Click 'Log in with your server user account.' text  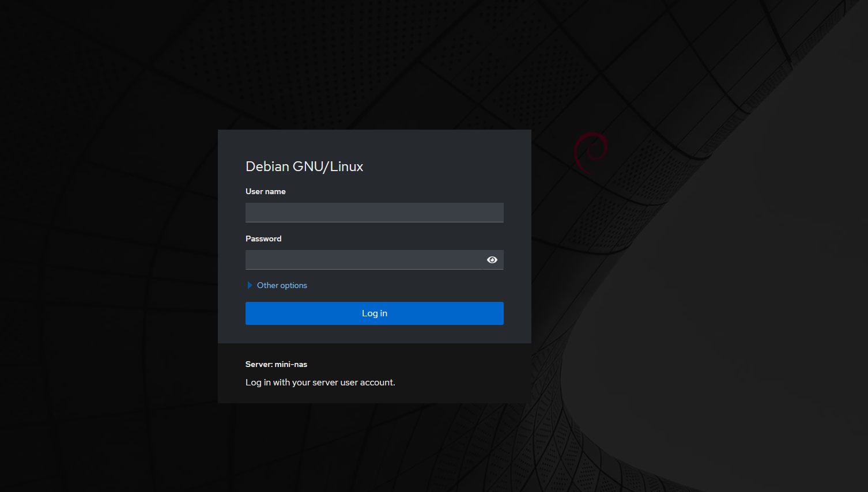pos(320,383)
